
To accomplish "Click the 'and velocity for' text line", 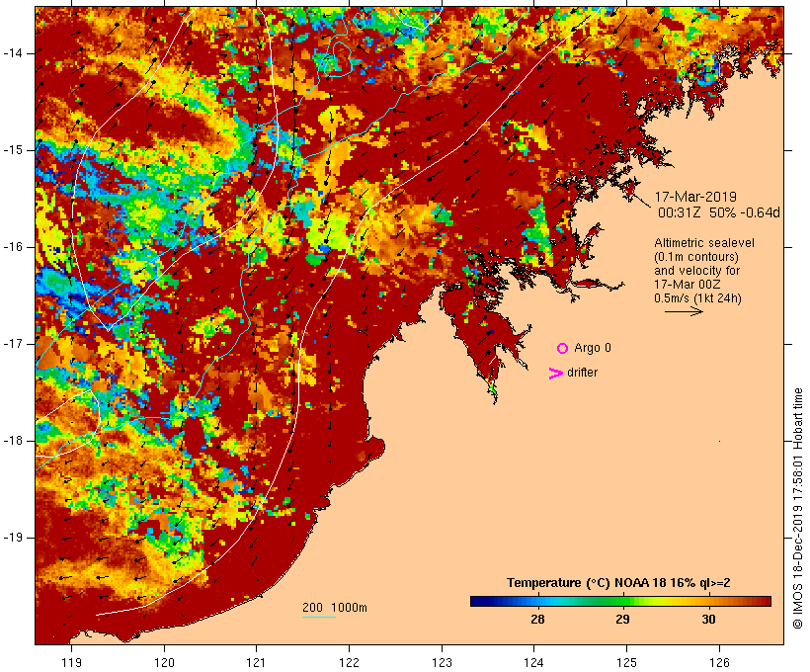I will (x=696, y=271).
